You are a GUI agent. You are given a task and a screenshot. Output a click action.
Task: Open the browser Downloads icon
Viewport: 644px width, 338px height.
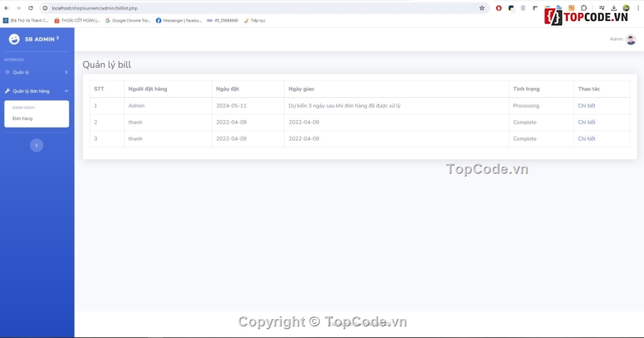tap(614, 8)
